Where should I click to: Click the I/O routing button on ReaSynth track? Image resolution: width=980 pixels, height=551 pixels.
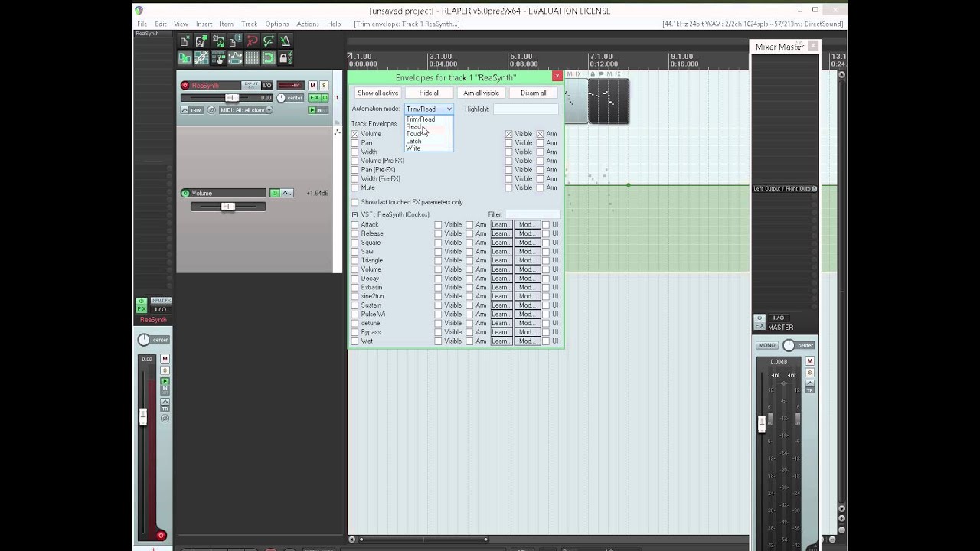[267, 85]
